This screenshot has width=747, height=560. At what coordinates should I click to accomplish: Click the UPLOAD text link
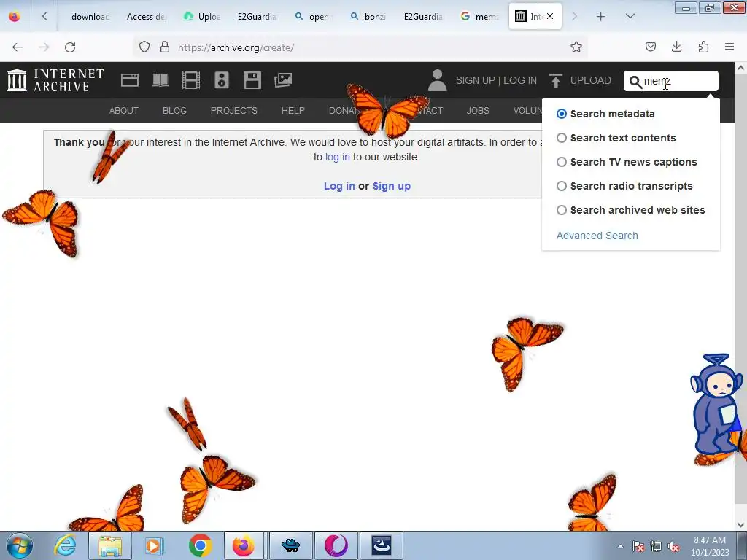pos(591,80)
